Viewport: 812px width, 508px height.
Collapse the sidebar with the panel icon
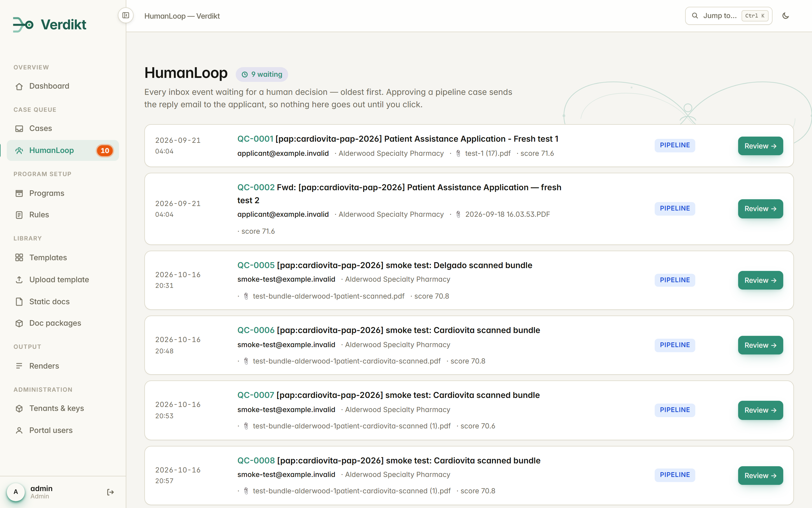click(126, 16)
